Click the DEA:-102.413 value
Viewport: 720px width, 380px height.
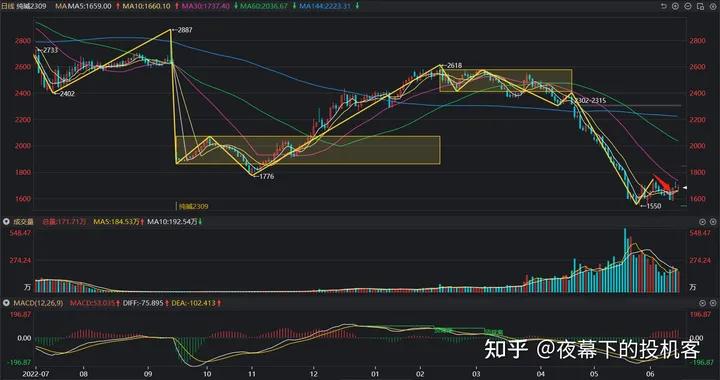(192, 303)
